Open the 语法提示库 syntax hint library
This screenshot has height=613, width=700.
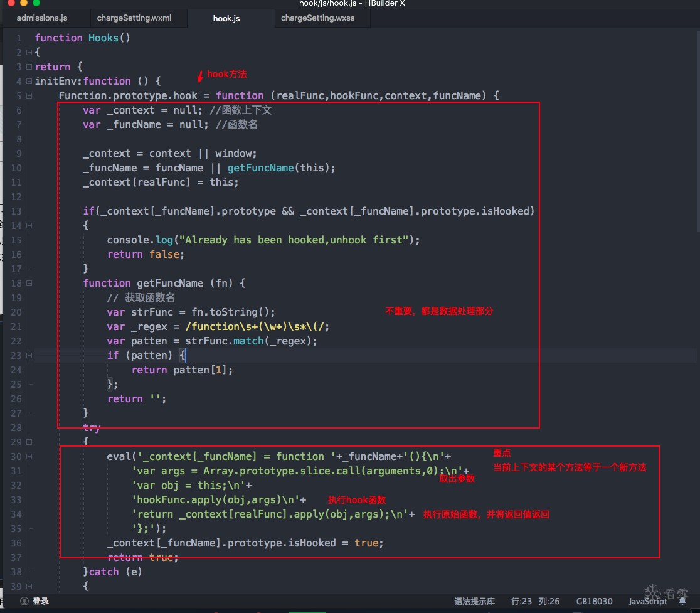pyautogui.click(x=474, y=601)
